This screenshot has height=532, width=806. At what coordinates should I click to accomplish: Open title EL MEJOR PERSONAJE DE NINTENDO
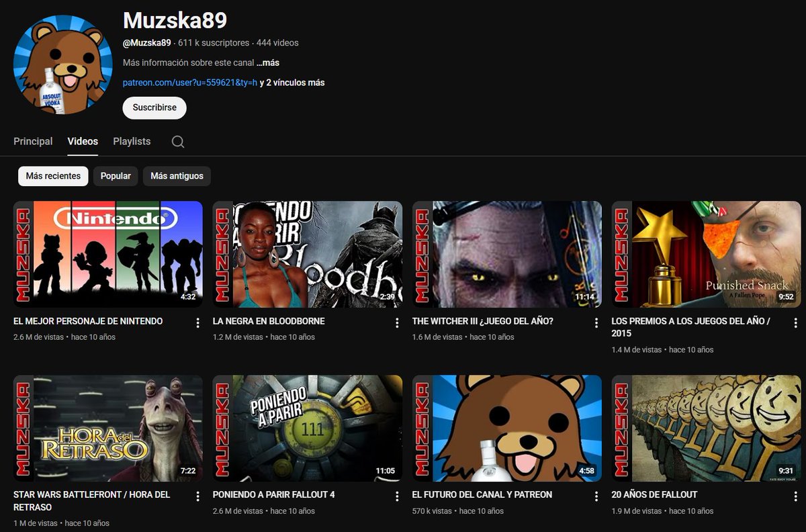88,321
